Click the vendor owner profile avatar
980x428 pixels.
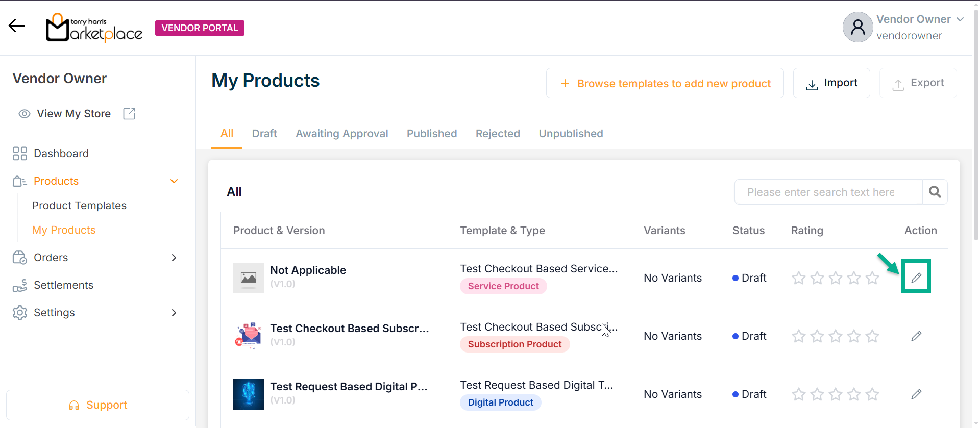click(857, 27)
